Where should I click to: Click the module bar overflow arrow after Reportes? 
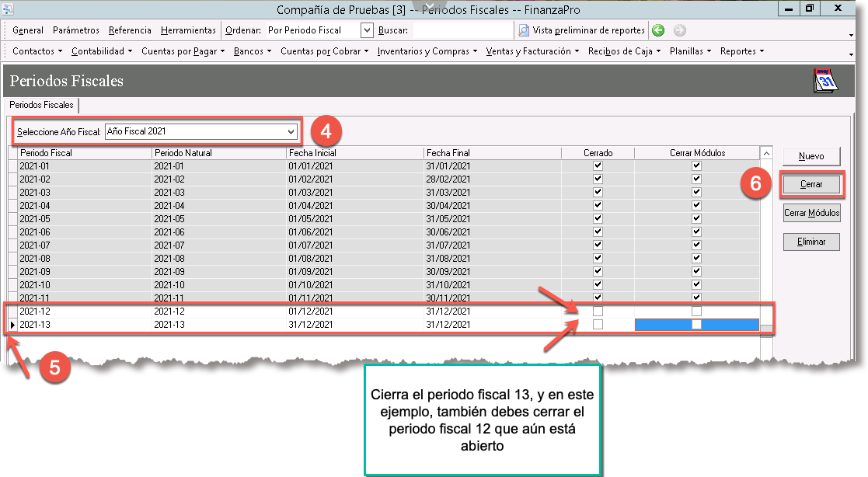click(852, 54)
